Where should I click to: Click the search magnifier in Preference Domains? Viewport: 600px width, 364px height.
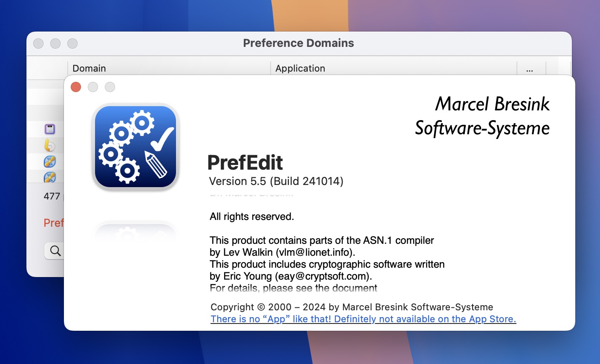pyautogui.click(x=55, y=251)
